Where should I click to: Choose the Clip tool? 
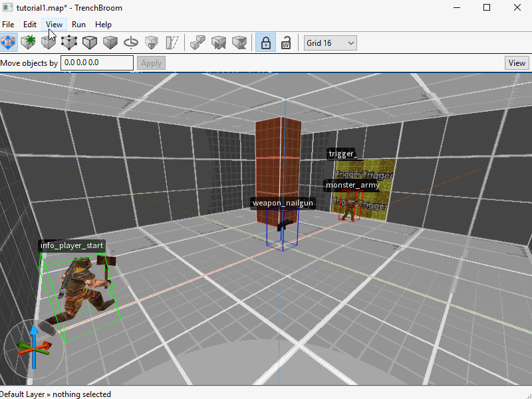point(49,42)
